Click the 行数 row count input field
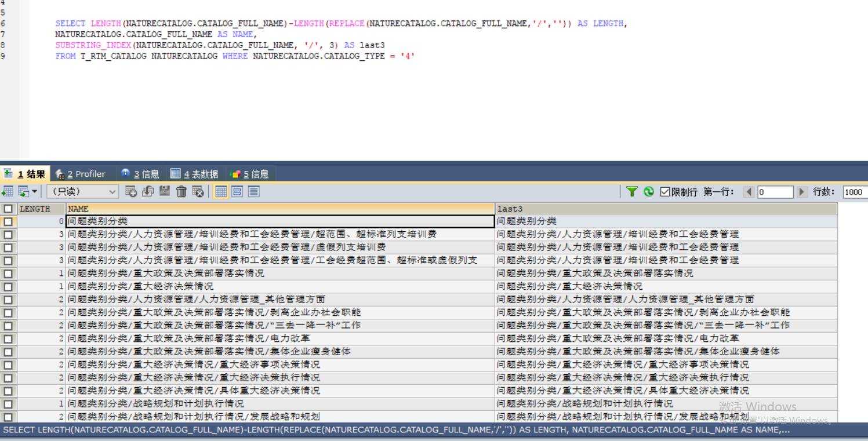This screenshot has width=868, height=441. [x=855, y=192]
